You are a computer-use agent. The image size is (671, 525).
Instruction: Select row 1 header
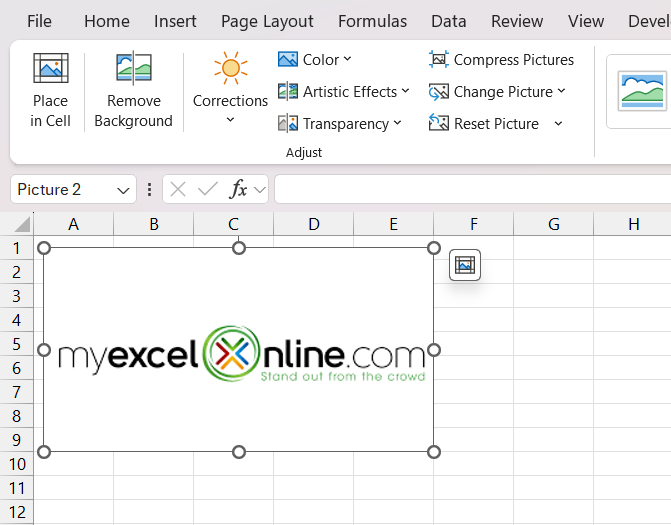(17, 248)
